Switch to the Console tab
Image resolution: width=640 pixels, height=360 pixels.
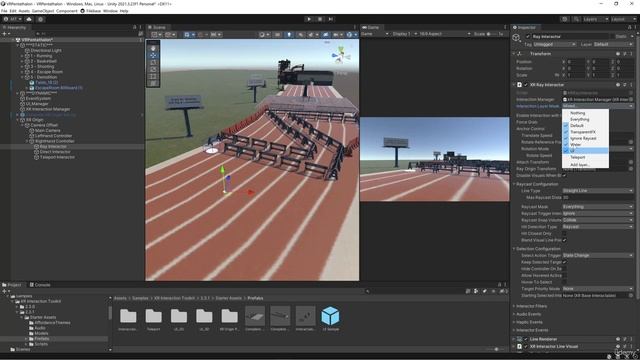click(x=40, y=285)
